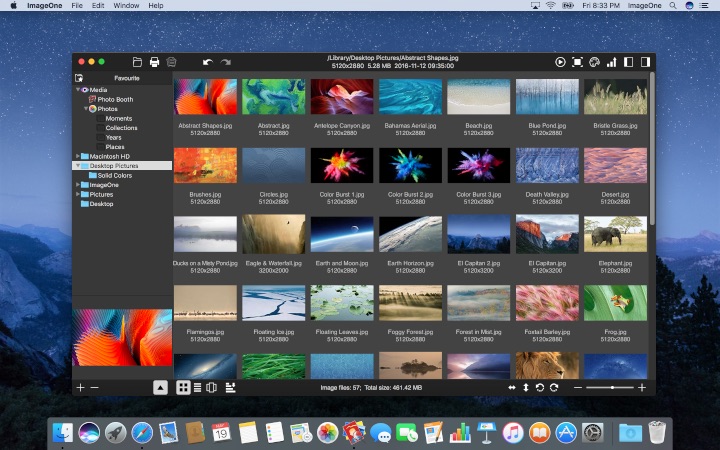The width and height of the screenshot is (720, 450).
Task: Start slideshow with the play icon
Action: [x=560, y=62]
